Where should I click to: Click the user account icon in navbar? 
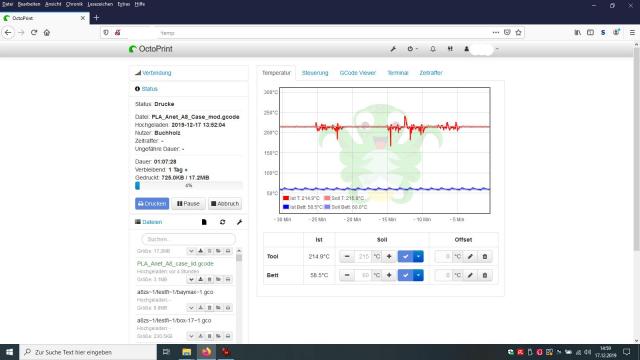point(467,49)
